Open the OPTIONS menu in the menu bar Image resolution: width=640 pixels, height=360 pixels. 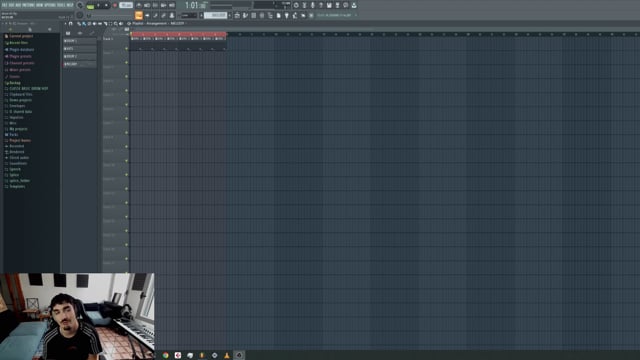[x=50, y=5]
